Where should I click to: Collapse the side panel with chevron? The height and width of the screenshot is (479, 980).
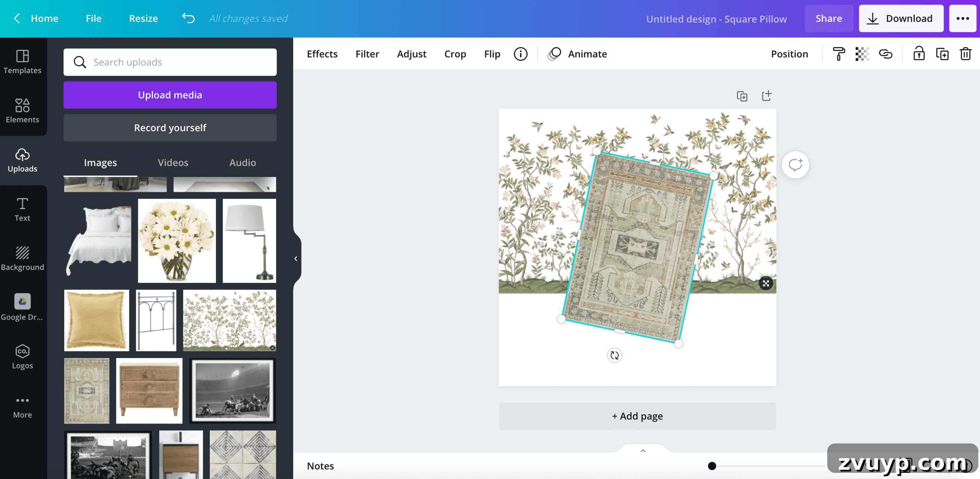[296, 258]
